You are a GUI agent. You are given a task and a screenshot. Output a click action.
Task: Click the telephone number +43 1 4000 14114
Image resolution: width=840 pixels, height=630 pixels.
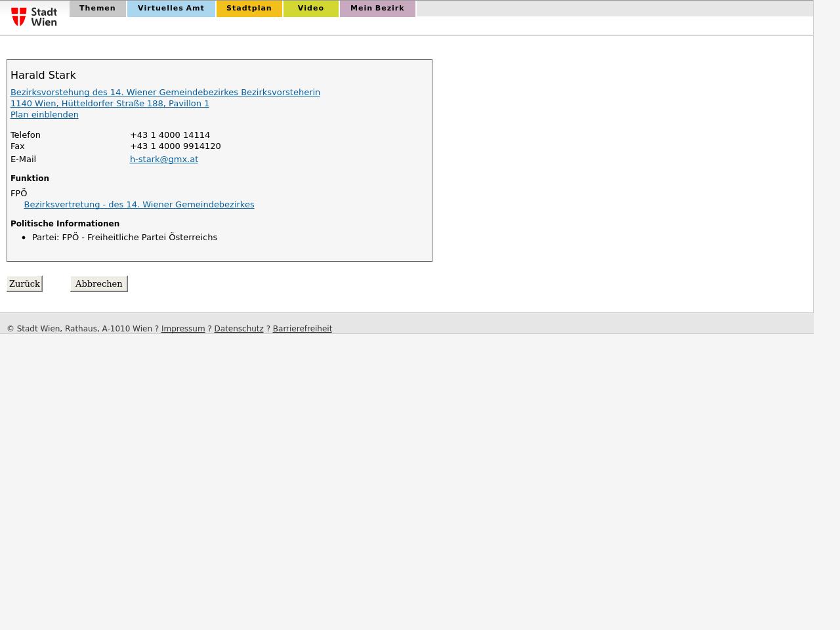[x=169, y=135]
